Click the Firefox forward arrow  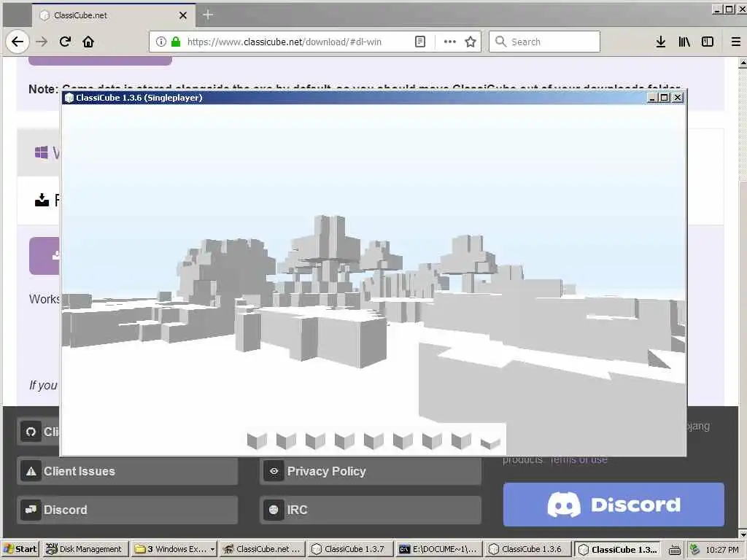tap(42, 42)
